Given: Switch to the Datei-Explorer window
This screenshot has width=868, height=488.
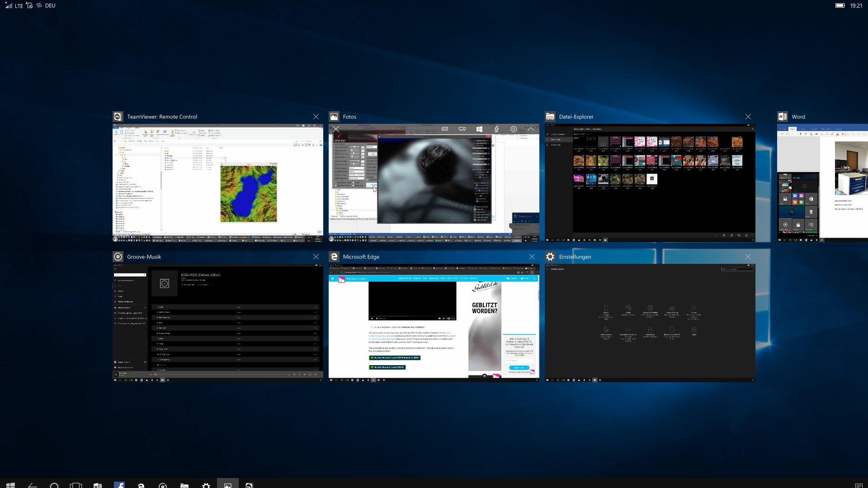Looking at the screenshot, I should 650,183.
